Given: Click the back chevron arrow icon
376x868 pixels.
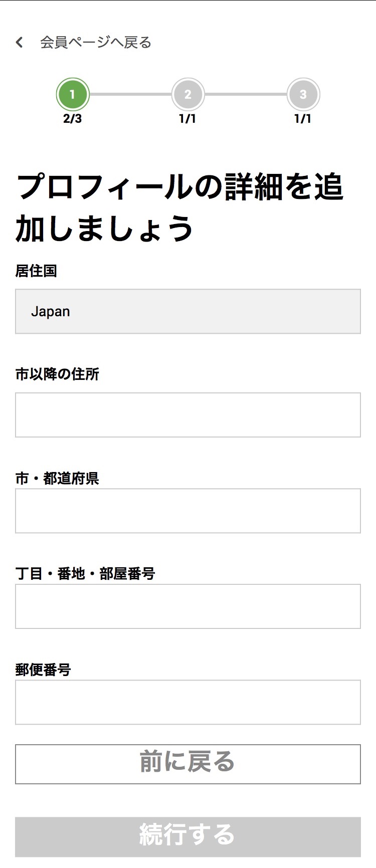Looking at the screenshot, I should click(20, 43).
